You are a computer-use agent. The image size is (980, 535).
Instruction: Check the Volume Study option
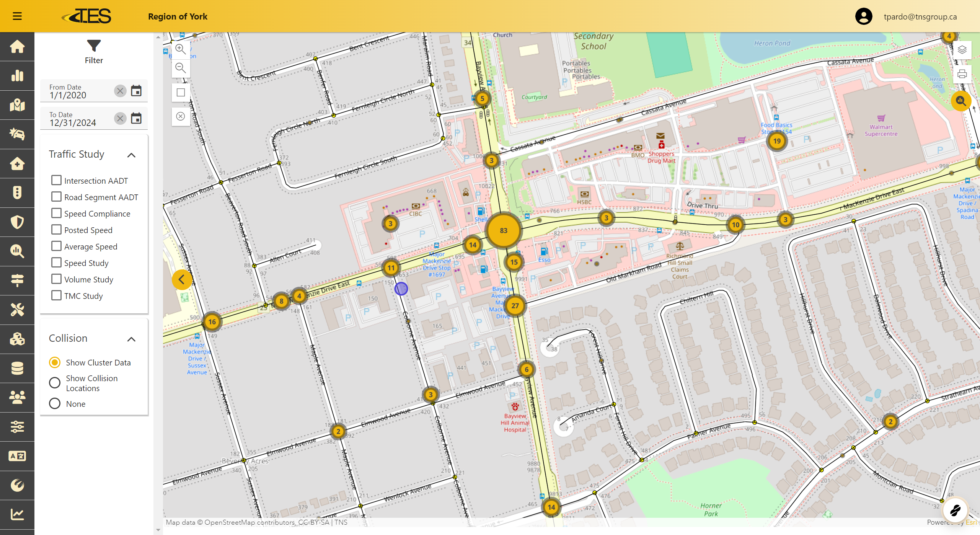(x=56, y=279)
